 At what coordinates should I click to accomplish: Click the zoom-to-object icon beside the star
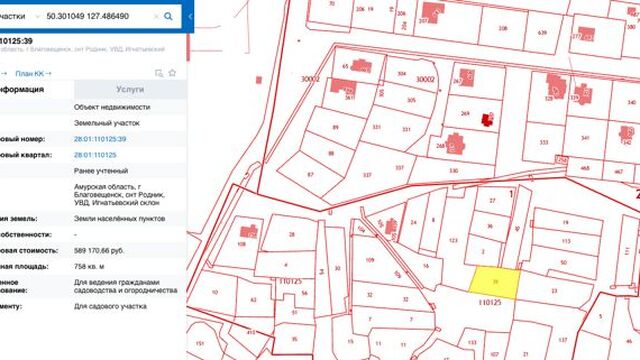[159, 73]
